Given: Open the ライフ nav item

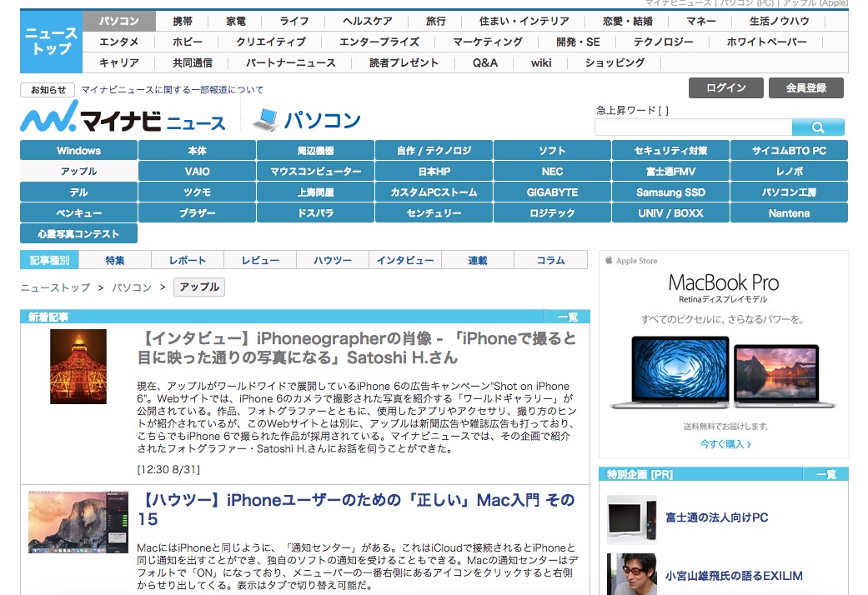Looking at the screenshot, I should [x=294, y=22].
